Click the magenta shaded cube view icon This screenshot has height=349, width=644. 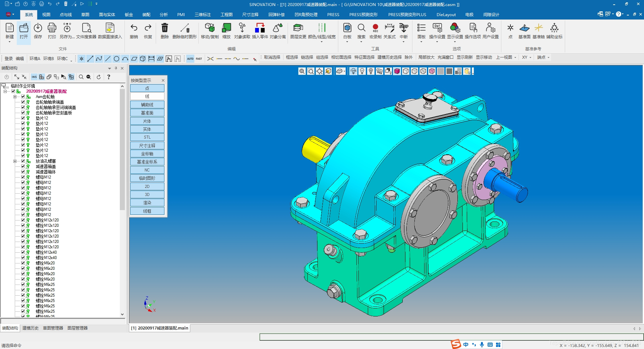pyautogui.click(x=397, y=71)
